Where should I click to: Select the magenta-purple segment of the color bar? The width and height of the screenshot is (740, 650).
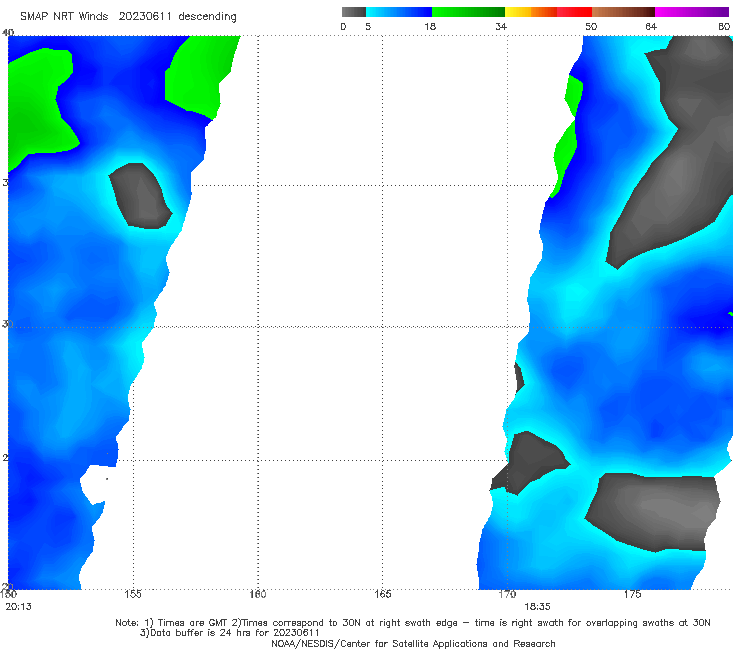[692, 12]
